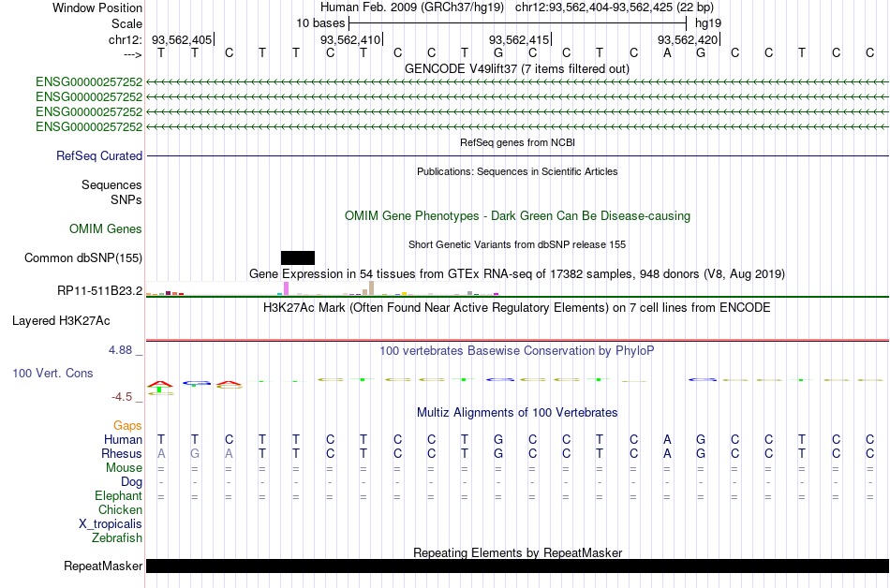
Task: Click the Rhesus alignment row label
Action: pos(122,453)
